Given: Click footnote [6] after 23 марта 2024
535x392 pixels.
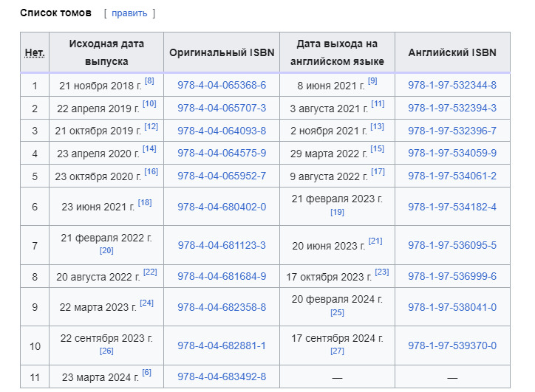Looking at the screenshot, I should click(x=146, y=373).
